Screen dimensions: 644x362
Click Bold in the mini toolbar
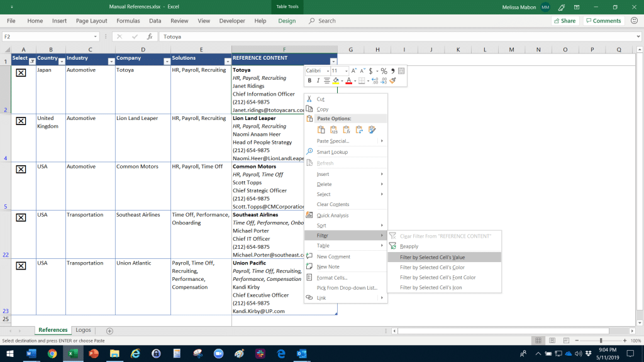309,80
